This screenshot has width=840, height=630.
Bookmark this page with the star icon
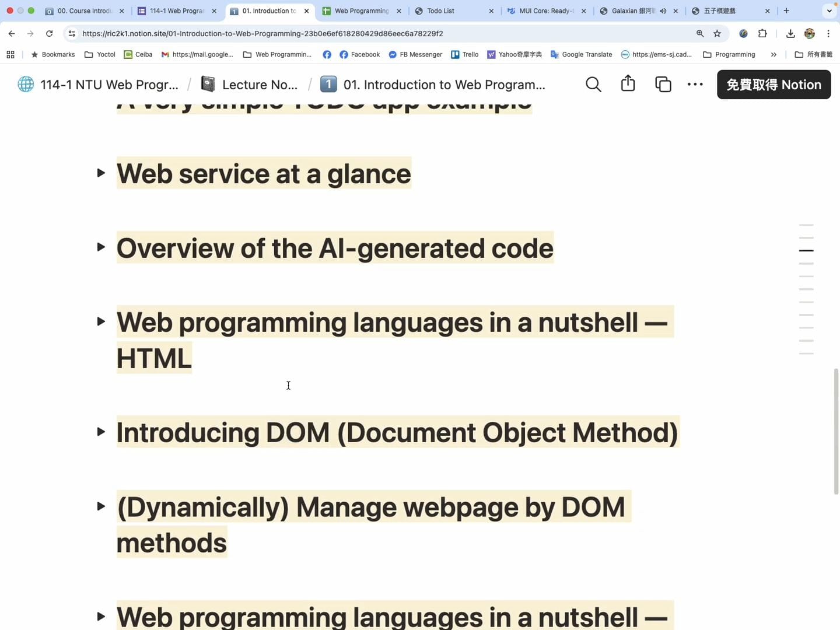[717, 34]
